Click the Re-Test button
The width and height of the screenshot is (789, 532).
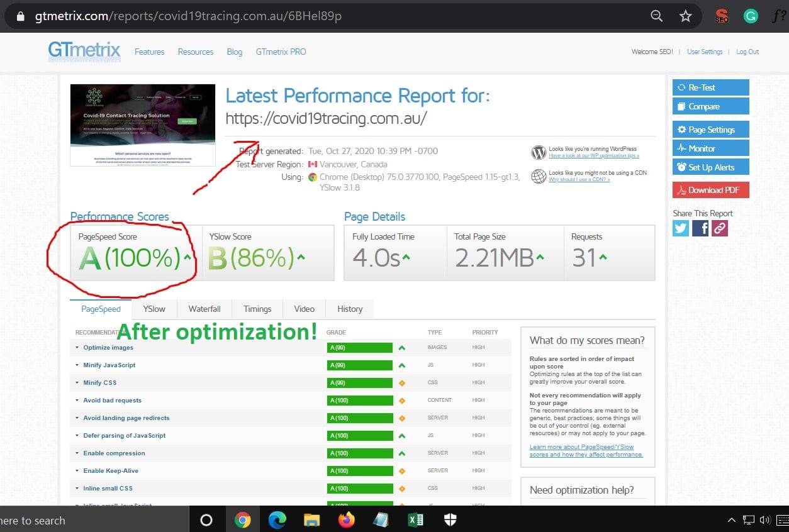tap(710, 87)
